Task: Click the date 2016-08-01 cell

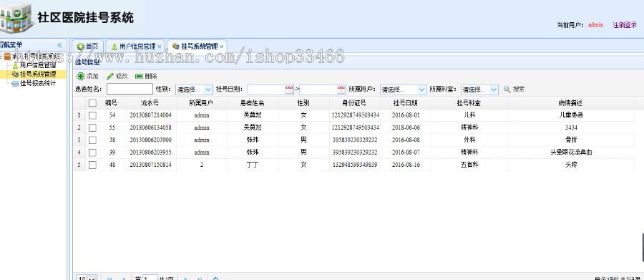Action: click(x=406, y=115)
